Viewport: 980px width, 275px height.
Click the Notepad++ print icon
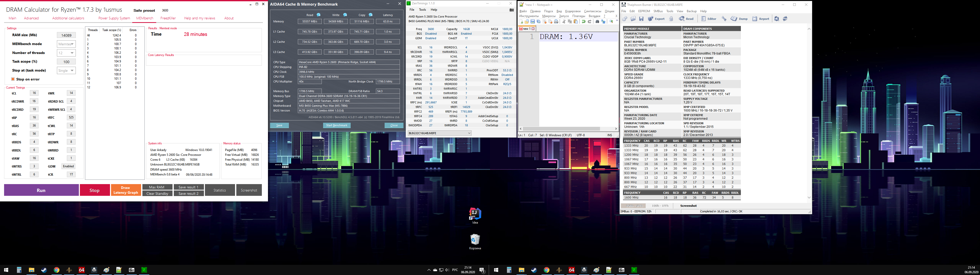click(x=556, y=22)
